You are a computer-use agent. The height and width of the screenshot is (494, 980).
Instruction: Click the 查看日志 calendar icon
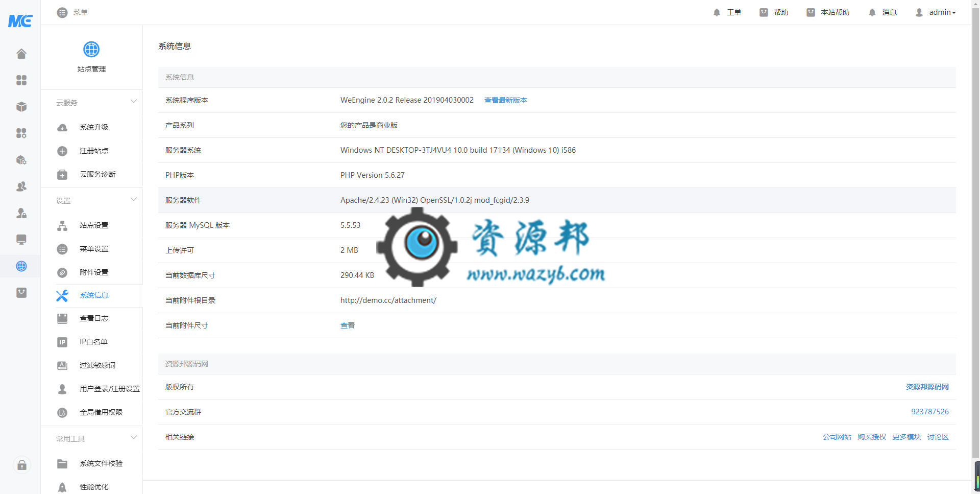click(x=62, y=319)
